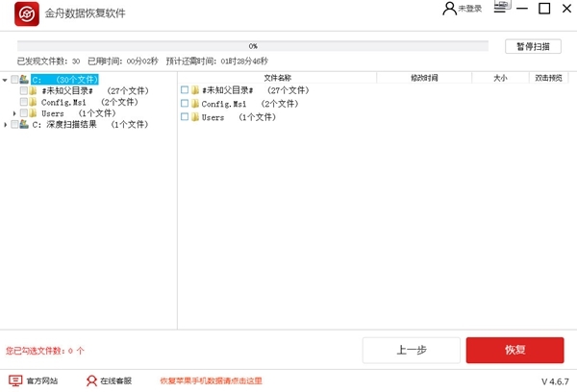Click the 您已勾选文件数 status text
This screenshot has width=577, height=392.
click(x=45, y=351)
